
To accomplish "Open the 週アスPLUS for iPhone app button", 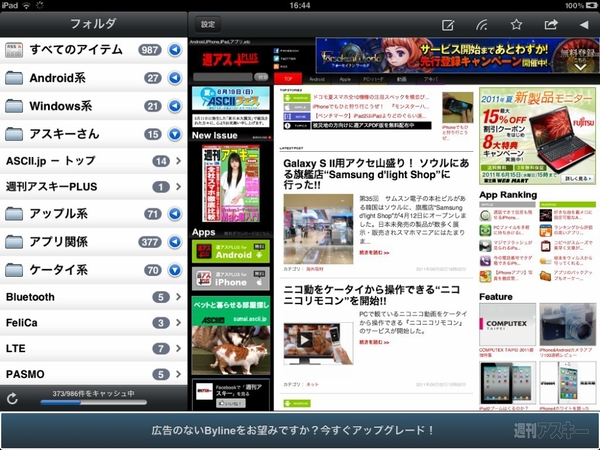I will coord(231,279).
